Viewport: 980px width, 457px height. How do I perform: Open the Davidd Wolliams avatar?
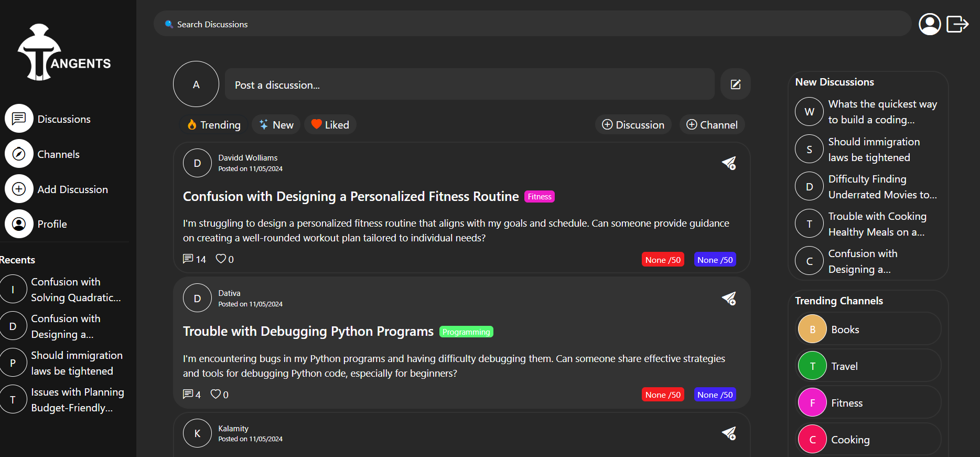pos(197,163)
